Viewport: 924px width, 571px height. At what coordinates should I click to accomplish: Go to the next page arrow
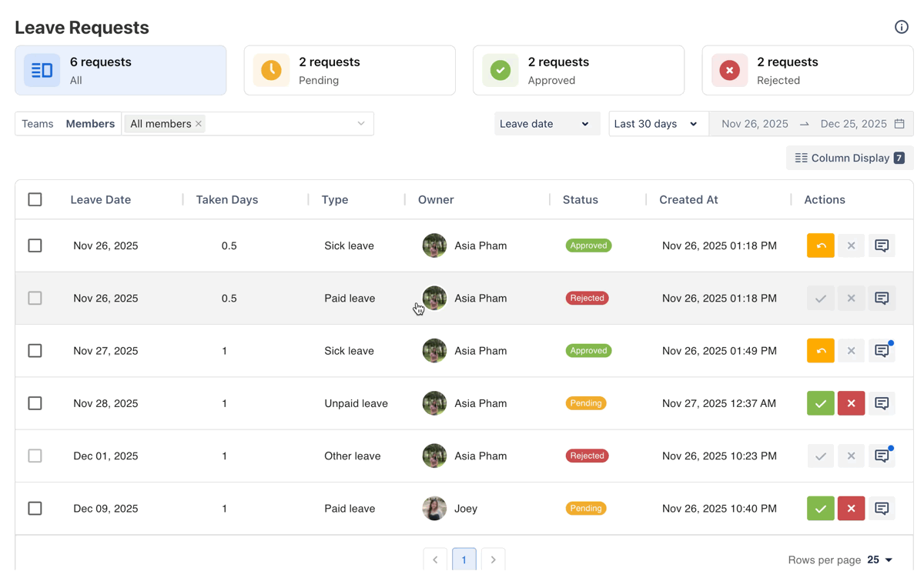(x=493, y=559)
